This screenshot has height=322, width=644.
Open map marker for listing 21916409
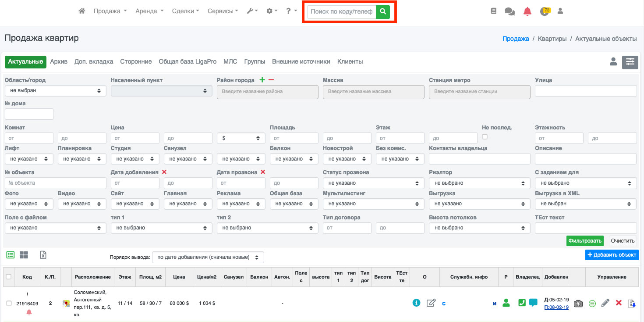point(66,303)
